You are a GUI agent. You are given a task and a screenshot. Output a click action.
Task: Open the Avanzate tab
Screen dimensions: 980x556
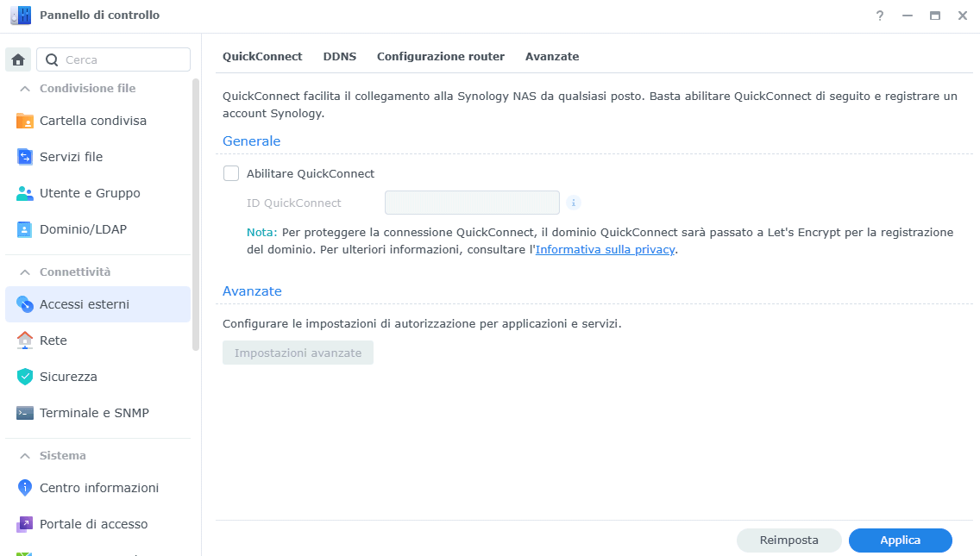pos(552,56)
